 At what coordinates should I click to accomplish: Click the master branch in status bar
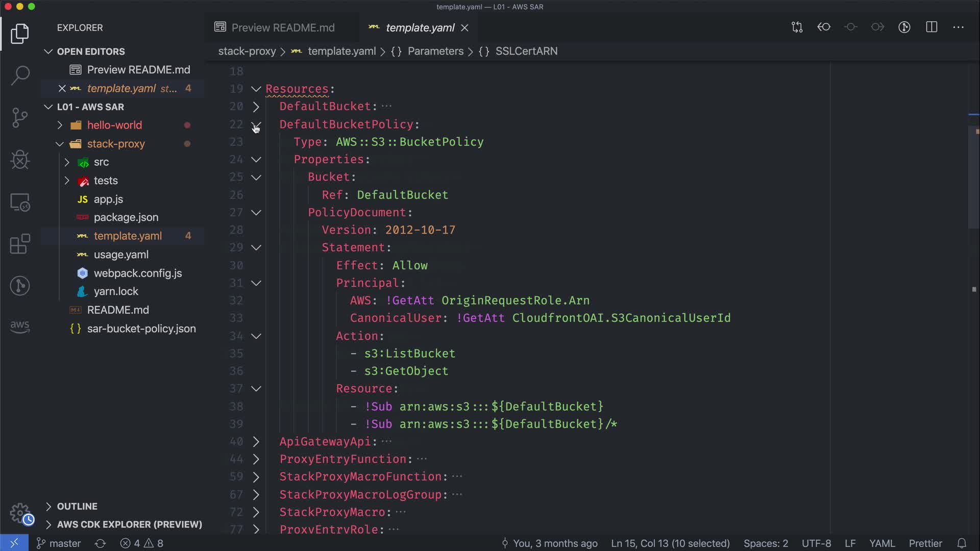(x=59, y=543)
